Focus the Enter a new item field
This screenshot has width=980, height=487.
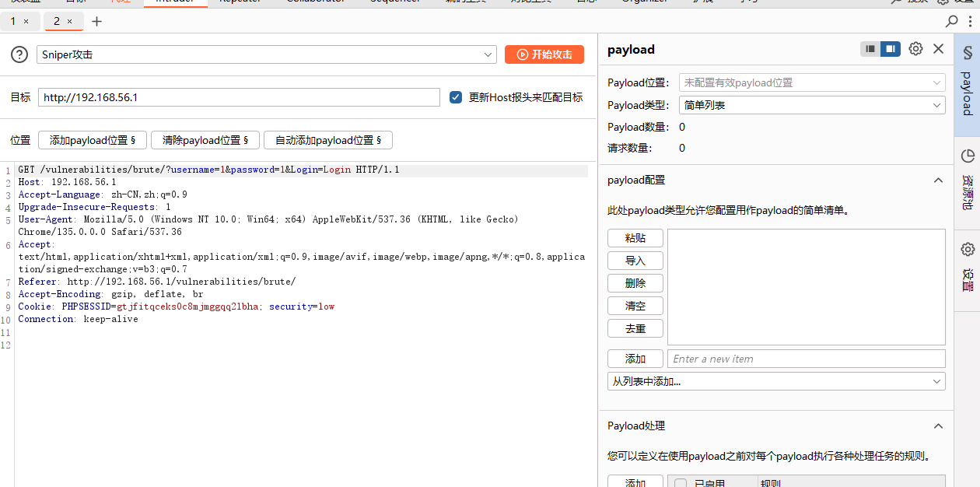tap(807, 359)
